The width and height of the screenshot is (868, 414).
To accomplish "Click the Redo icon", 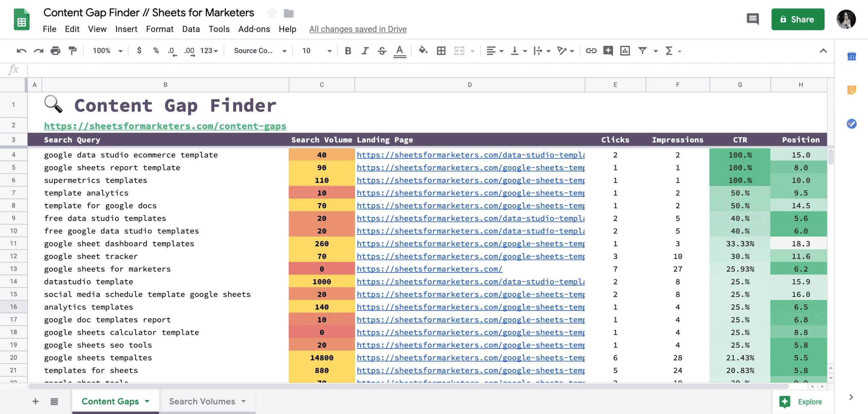I will tap(38, 51).
